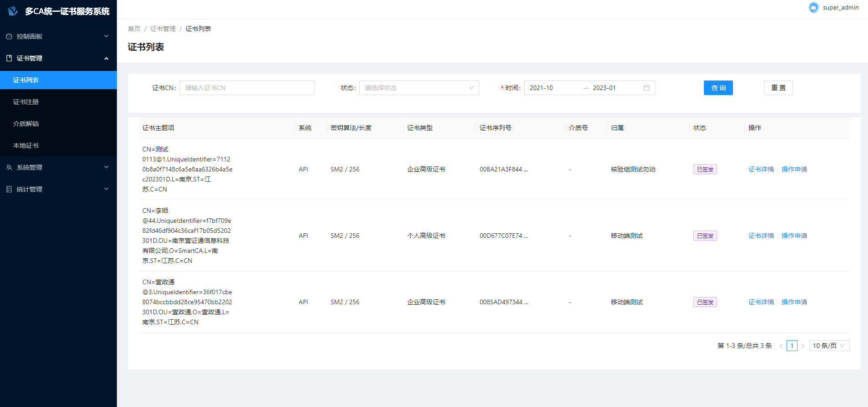Open 证书详情 for the CN=测试 certificate
This screenshot has width=868, height=407.
(x=761, y=169)
